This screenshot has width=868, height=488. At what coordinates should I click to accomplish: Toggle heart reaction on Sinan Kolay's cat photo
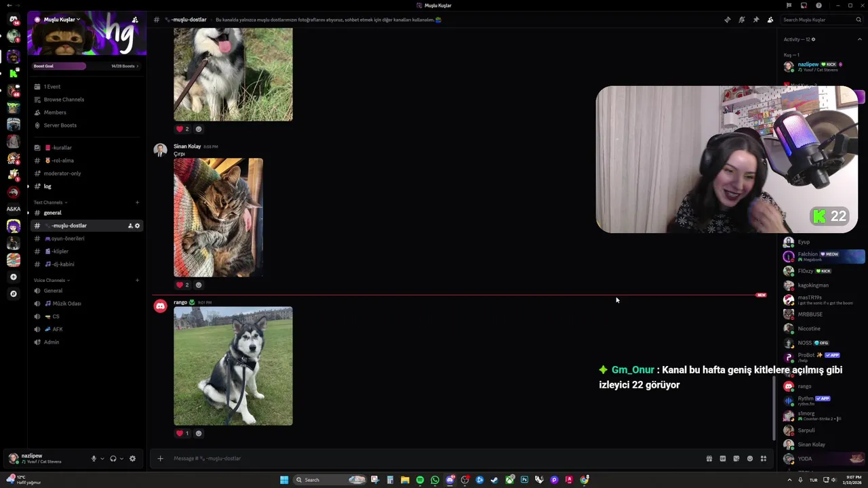[183, 285]
